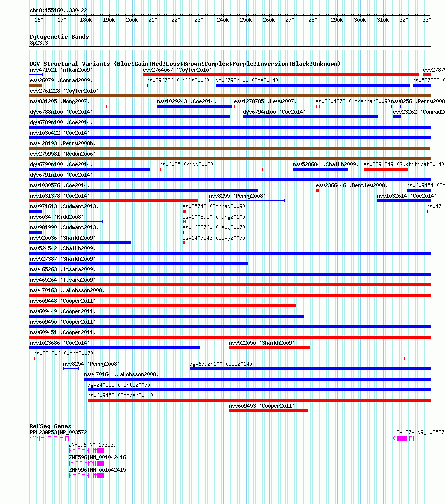Open nsv8255 (Perry2008) variant label

(237, 196)
